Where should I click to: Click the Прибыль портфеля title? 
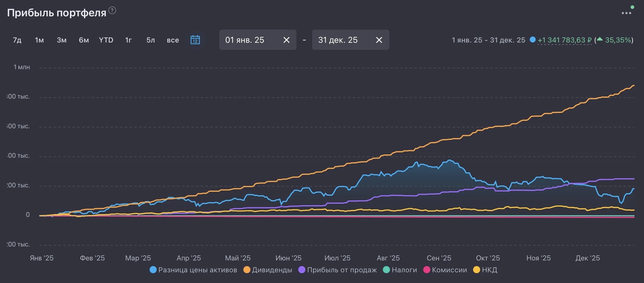pyautogui.click(x=57, y=13)
